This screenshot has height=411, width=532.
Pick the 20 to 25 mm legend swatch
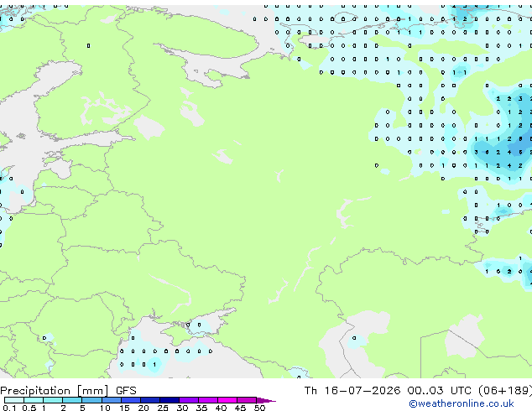[150, 400]
